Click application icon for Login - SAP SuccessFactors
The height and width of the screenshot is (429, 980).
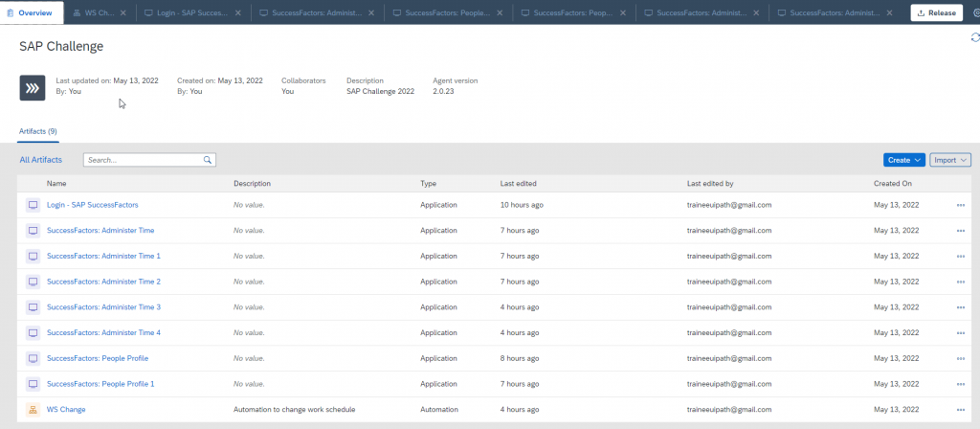point(33,205)
